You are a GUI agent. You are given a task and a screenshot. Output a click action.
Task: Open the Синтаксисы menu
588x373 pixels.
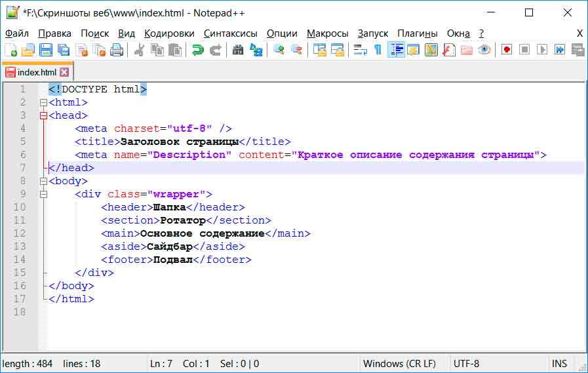230,33
